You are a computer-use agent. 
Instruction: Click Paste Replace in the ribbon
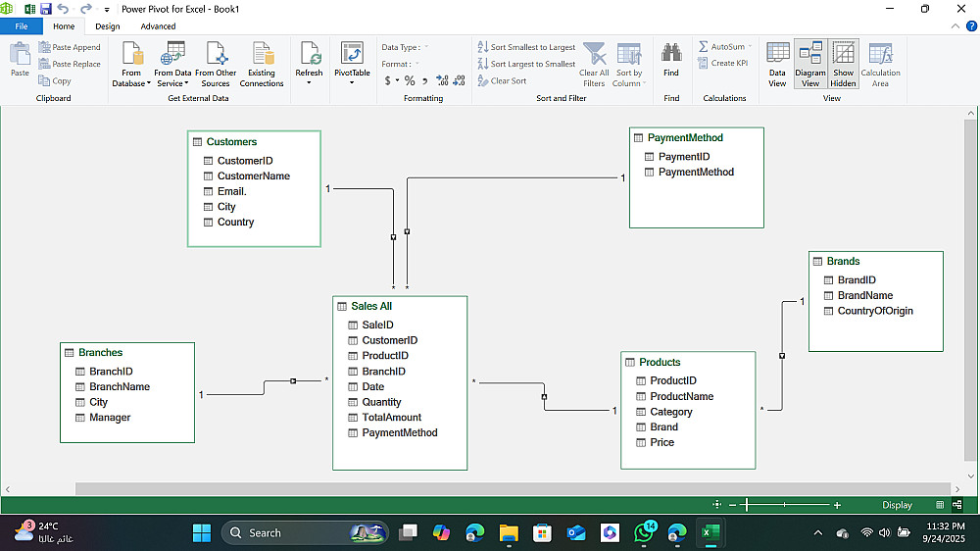pyautogui.click(x=70, y=64)
